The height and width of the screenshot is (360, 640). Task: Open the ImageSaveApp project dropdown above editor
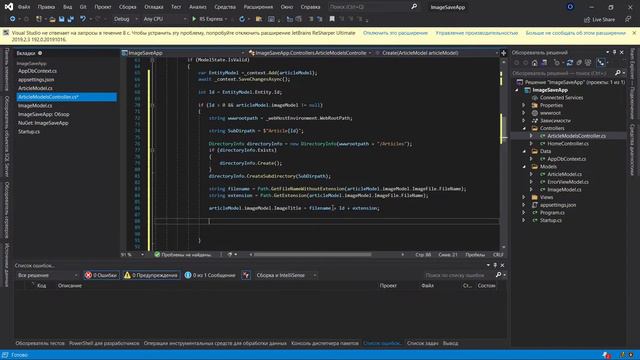click(183, 53)
